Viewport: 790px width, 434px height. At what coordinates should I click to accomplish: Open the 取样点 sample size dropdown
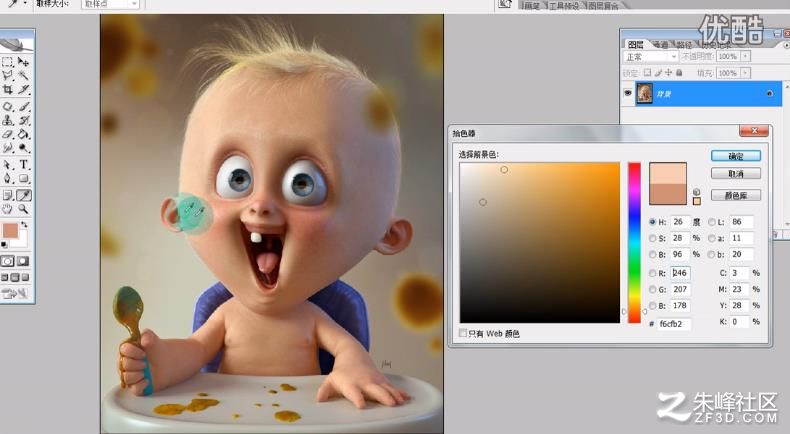(x=110, y=4)
